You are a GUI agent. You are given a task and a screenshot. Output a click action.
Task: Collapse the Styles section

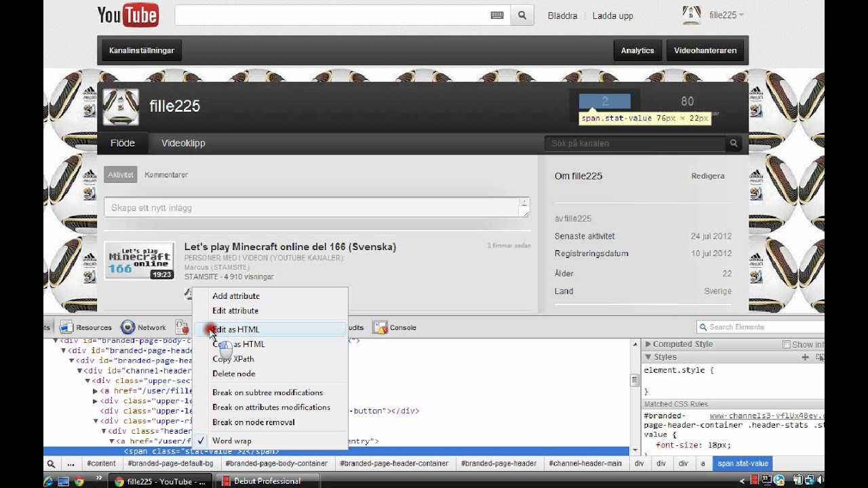point(649,357)
